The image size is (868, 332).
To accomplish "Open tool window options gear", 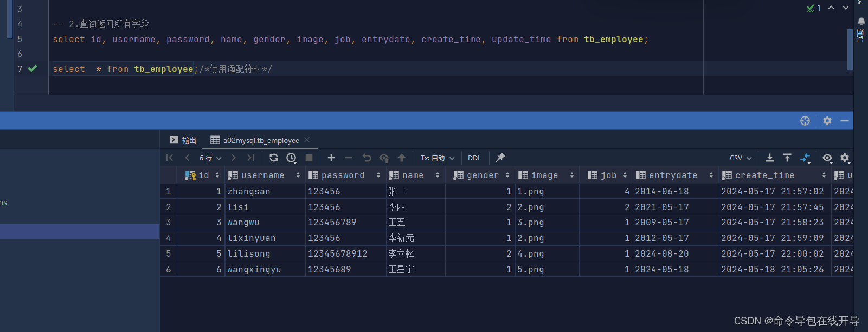I will coord(827,121).
